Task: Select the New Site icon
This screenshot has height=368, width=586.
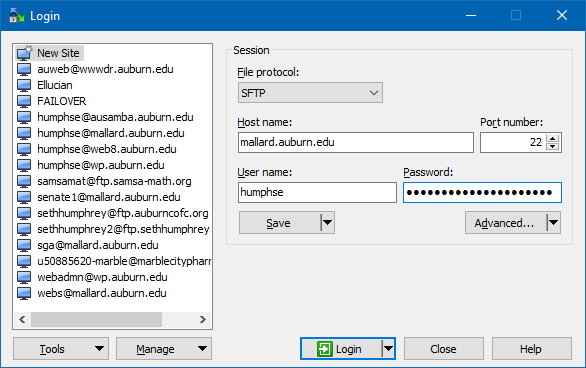Action: (x=25, y=53)
